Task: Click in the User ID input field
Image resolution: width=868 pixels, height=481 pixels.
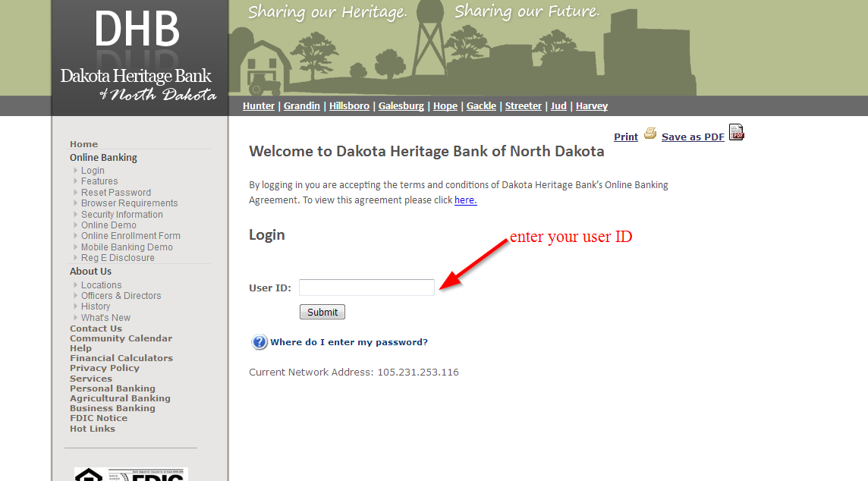Action: (366, 288)
